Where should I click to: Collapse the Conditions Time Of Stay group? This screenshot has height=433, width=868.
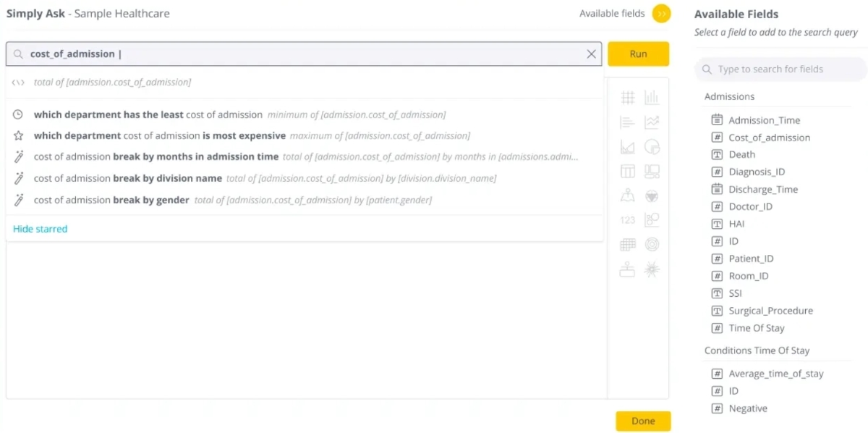757,350
